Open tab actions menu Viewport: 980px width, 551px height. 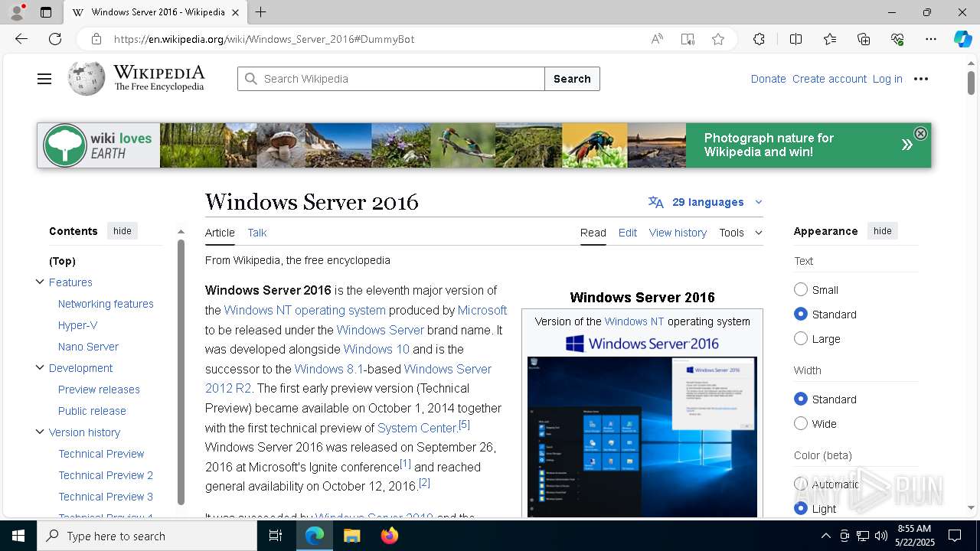pyautogui.click(x=46, y=12)
